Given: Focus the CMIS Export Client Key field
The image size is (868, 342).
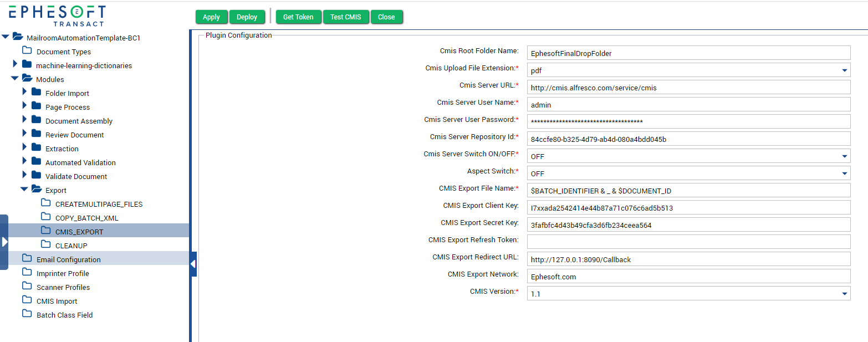Looking at the screenshot, I should click(688, 207).
